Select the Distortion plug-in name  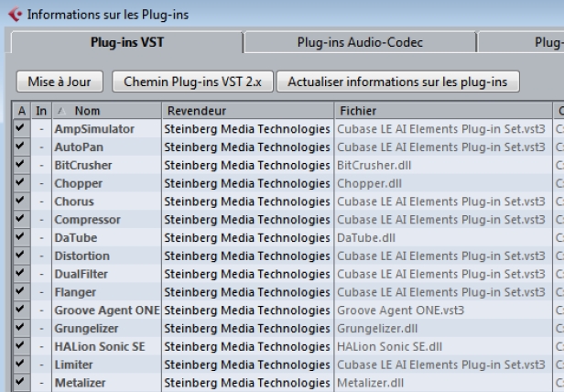click(82, 256)
